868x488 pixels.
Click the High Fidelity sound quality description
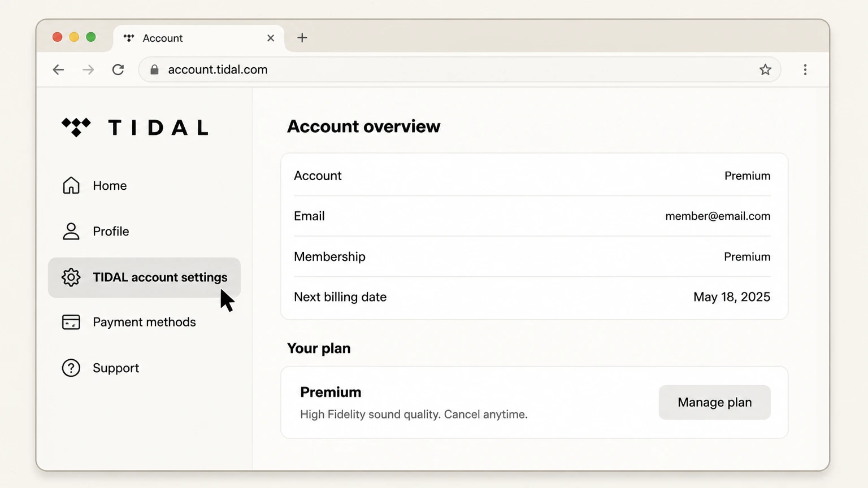pyautogui.click(x=414, y=414)
